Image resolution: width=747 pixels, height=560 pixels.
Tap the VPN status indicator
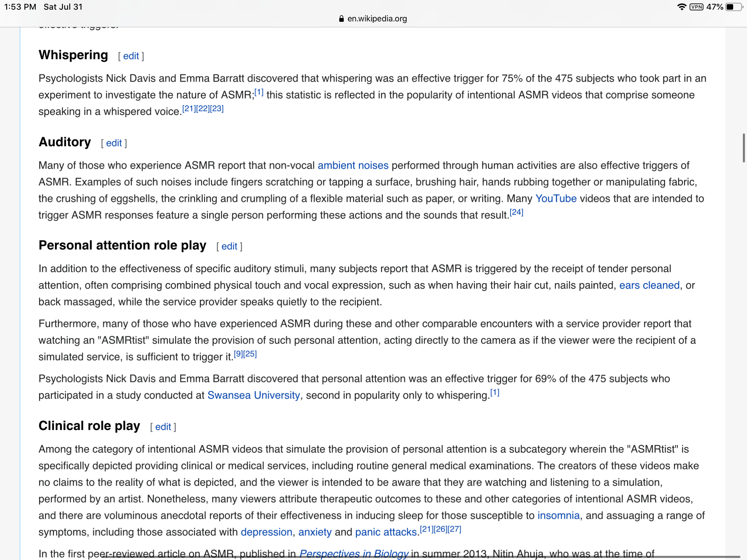(696, 7)
